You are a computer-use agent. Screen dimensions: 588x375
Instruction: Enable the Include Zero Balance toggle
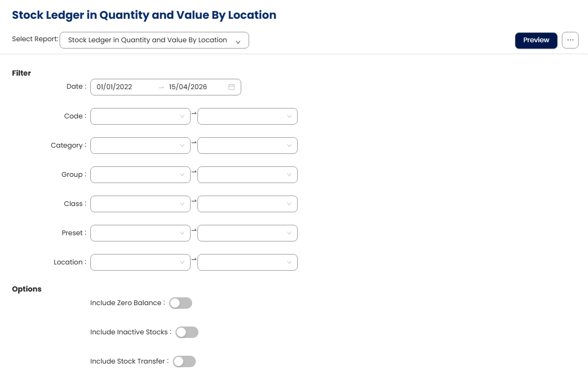[x=181, y=303]
